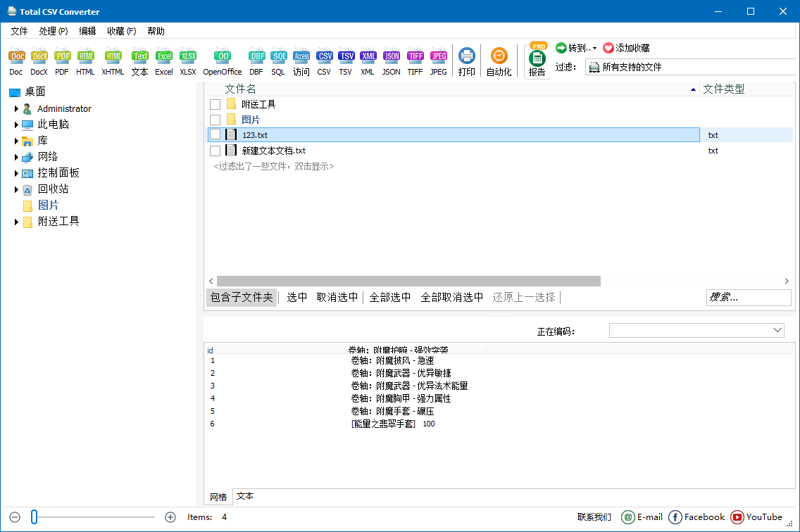Image resolution: width=800 pixels, height=532 pixels.
Task: Expand the 附送工具 folder in tree
Action: (16, 222)
